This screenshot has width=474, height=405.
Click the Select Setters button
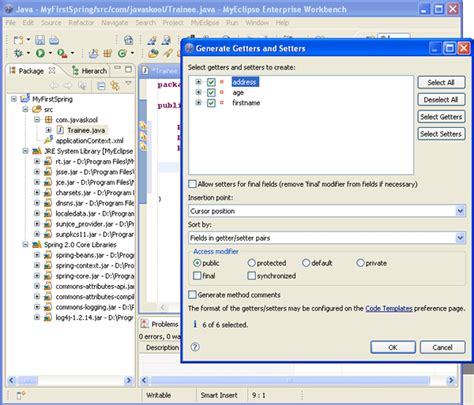tap(441, 134)
